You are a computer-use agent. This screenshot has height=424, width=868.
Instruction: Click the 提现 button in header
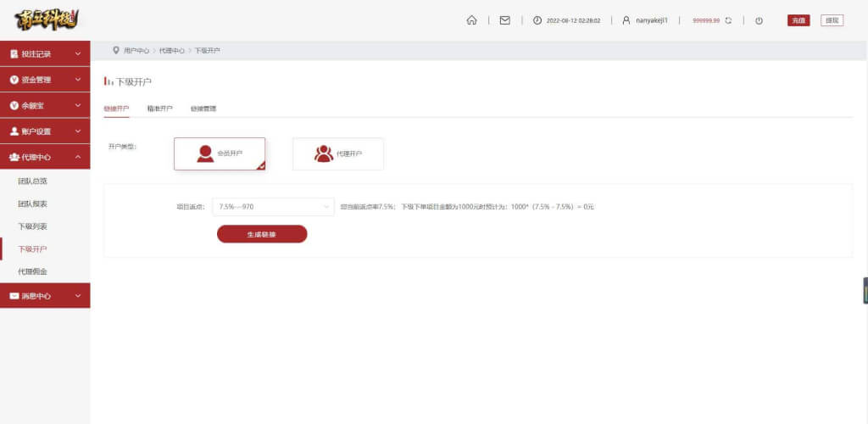(x=832, y=20)
